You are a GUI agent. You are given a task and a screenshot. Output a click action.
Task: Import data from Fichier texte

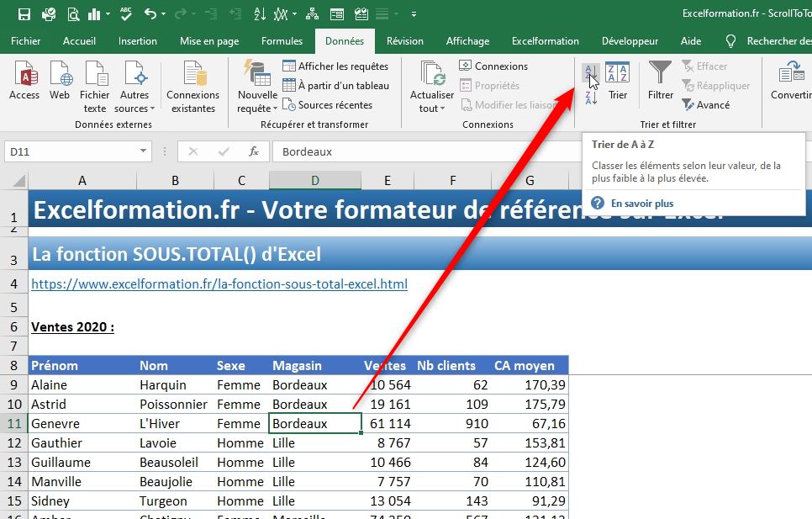point(95,87)
